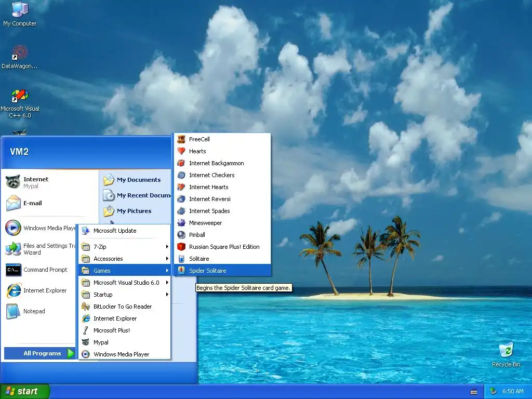Viewport: 532px width, 399px height.
Task: Open Windows Media Player pinned Start item
Action: [41, 228]
